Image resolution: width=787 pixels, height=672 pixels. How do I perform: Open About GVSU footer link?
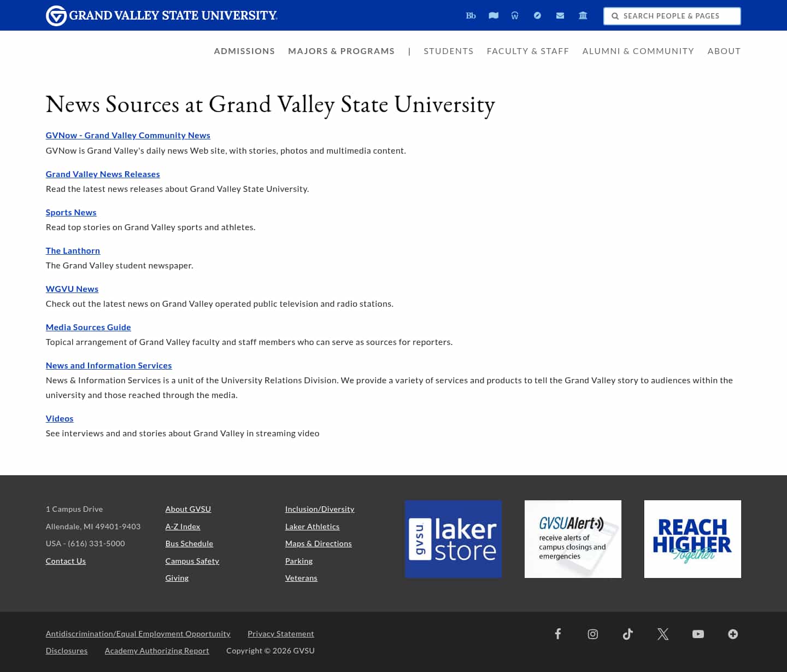point(188,509)
